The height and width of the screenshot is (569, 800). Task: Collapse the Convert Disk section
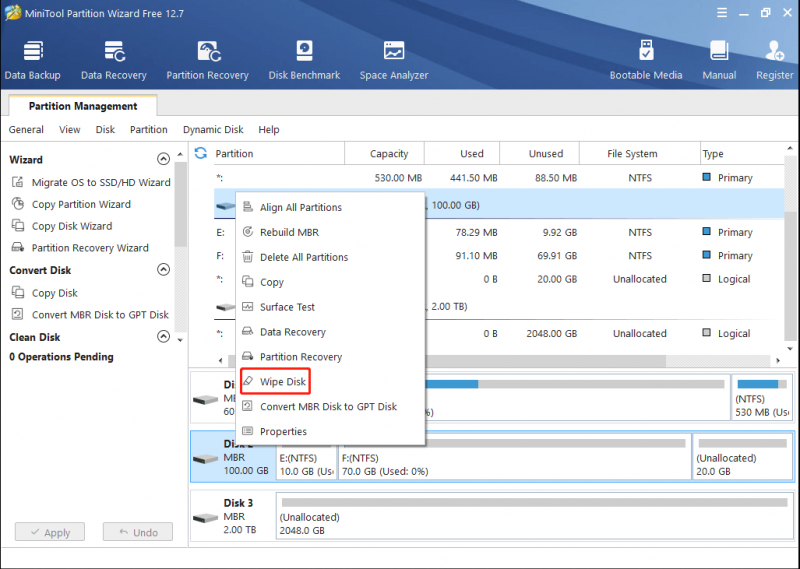pyautogui.click(x=163, y=269)
